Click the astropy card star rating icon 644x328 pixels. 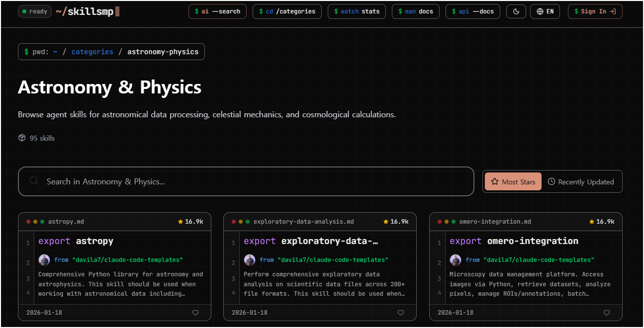pyautogui.click(x=181, y=222)
